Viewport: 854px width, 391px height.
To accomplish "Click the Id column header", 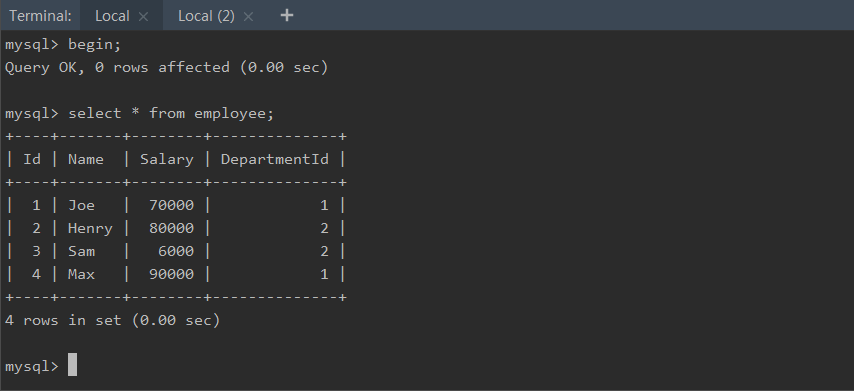I will tap(32, 160).
